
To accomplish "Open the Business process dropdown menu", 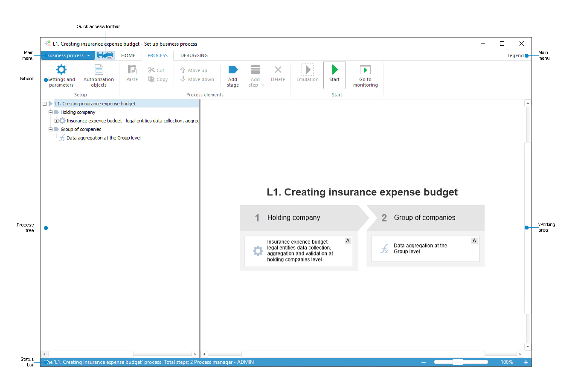I will tap(68, 55).
